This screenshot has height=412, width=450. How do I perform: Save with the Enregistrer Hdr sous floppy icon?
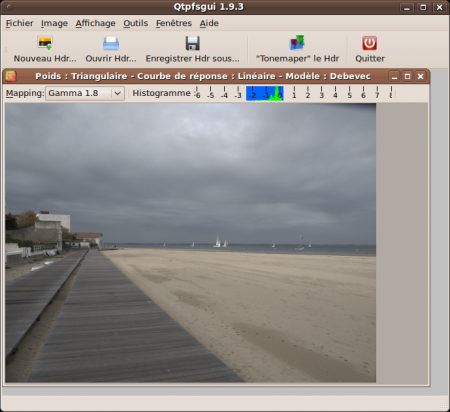pyautogui.click(x=192, y=43)
